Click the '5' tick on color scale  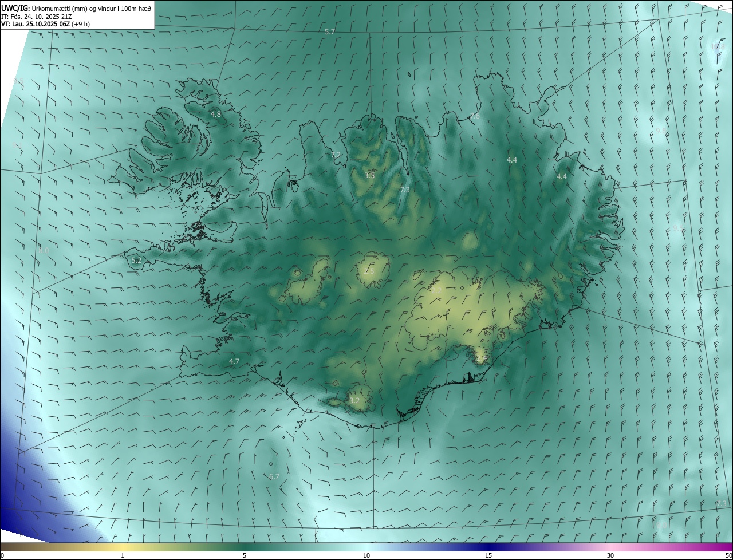click(245, 555)
